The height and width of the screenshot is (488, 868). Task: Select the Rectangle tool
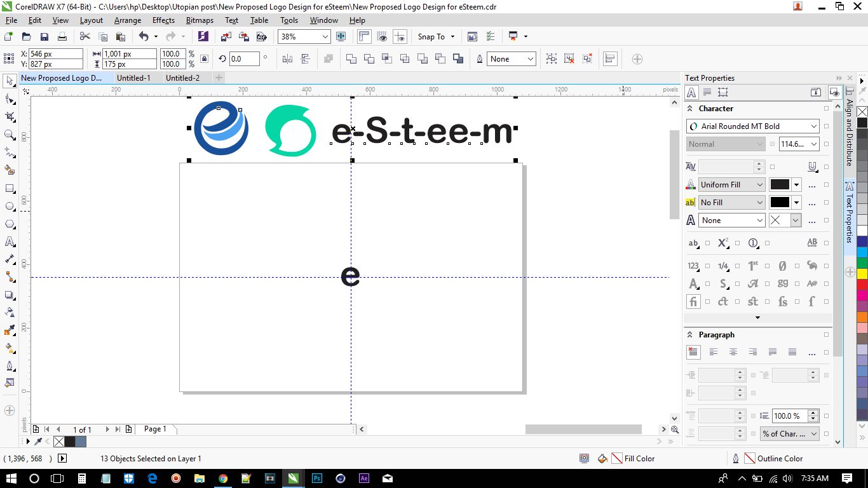pyautogui.click(x=10, y=188)
